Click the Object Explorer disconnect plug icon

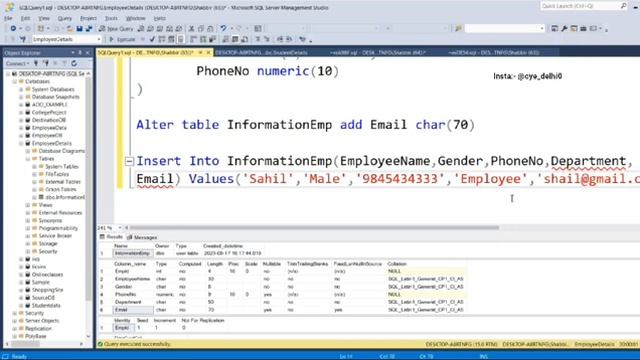click(45, 63)
